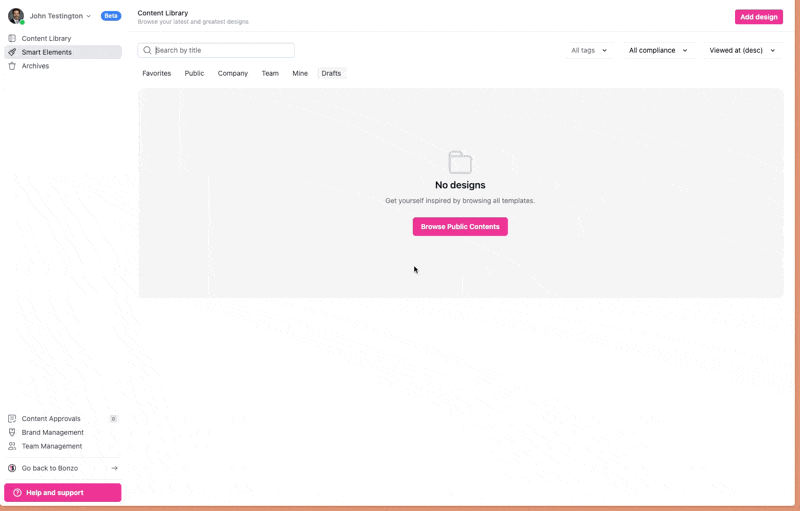The height and width of the screenshot is (511, 800).
Task: Open the Viewed at (desc) sort dropdown
Action: 743,50
